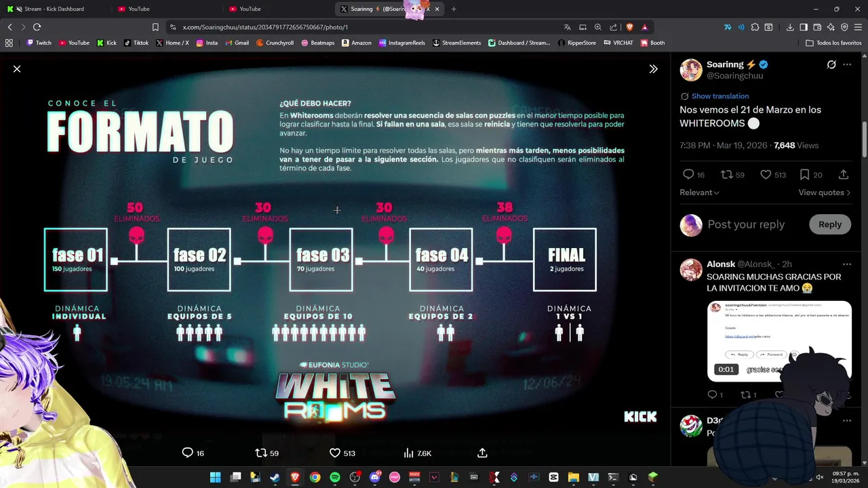Open the Windows Start menu
Image resolution: width=868 pixels, height=488 pixels.
(215, 477)
